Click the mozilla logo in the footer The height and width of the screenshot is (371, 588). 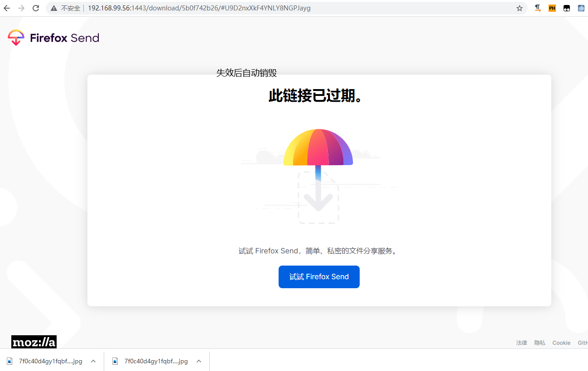34,342
